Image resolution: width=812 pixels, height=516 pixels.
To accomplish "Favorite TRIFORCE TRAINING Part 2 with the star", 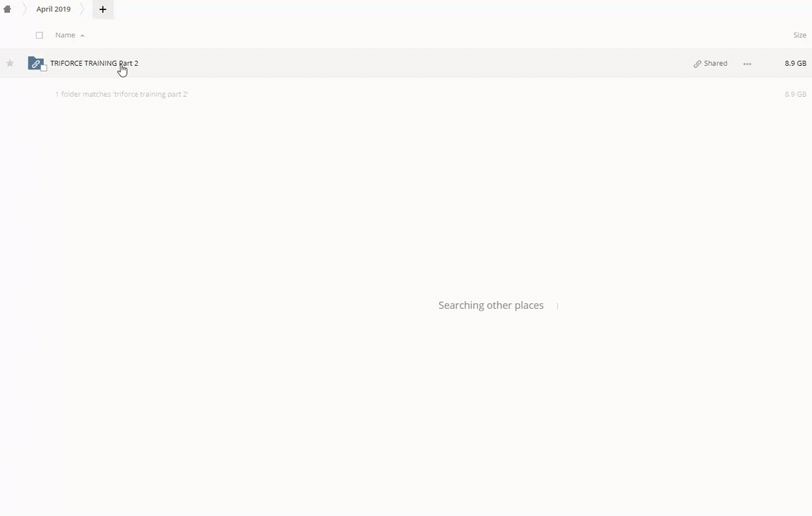I will click(10, 63).
